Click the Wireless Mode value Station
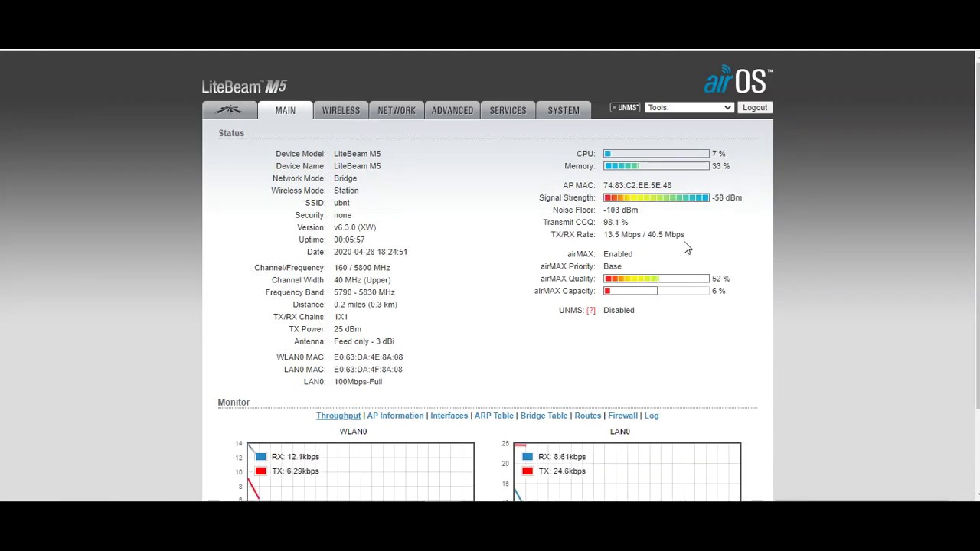 (x=346, y=191)
